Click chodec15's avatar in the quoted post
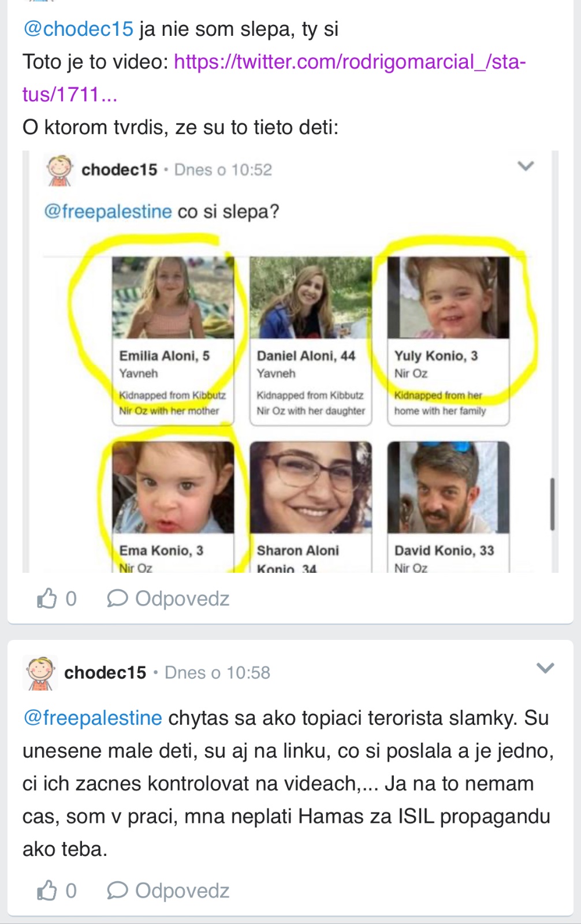Screen dimensions: 581x924 tap(59, 170)
